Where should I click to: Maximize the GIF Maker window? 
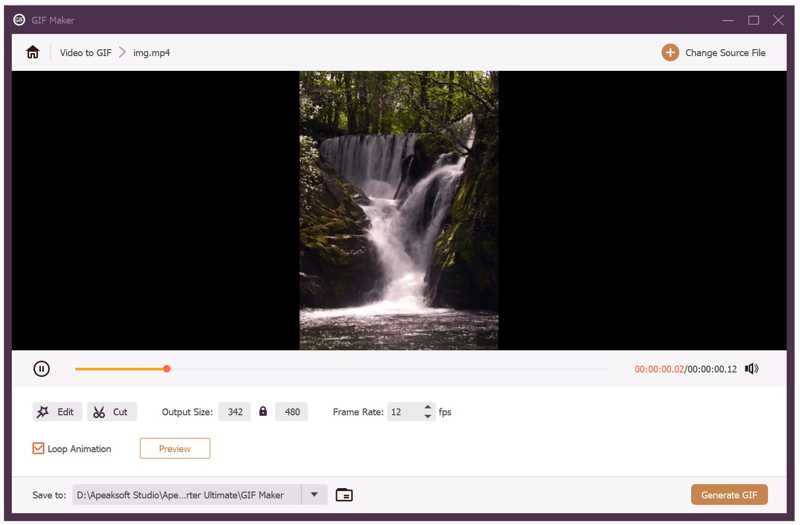753,20
